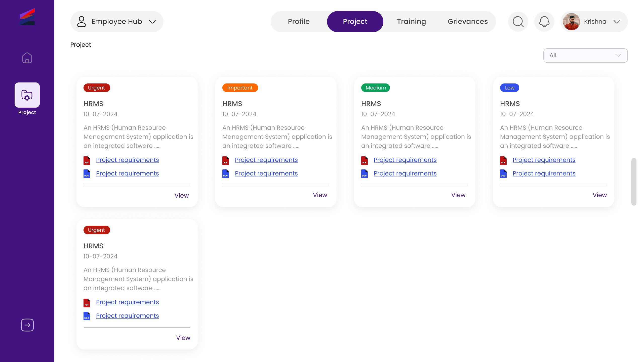Click PDF icon in Important card
Screen dimensions: 644x362
[x=226, y=160]
